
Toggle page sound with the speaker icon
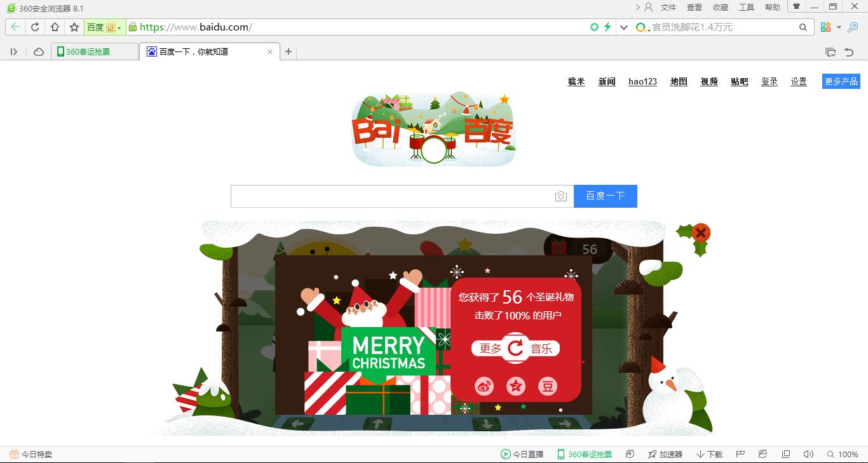tap(808, 454)
